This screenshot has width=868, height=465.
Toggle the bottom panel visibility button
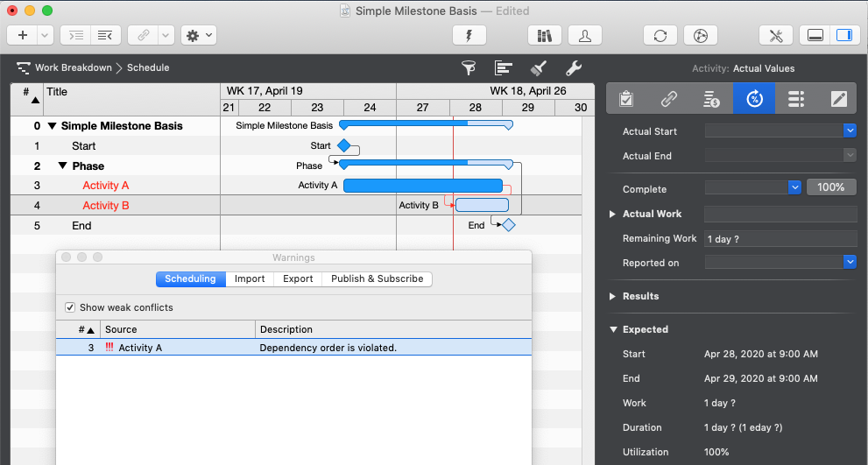(815, 36)
